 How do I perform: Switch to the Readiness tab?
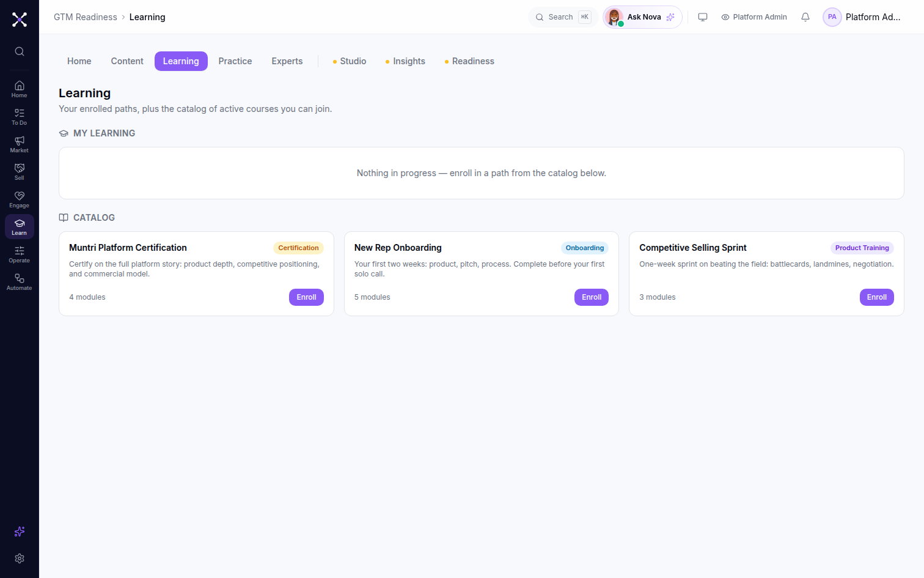point(469,61)
